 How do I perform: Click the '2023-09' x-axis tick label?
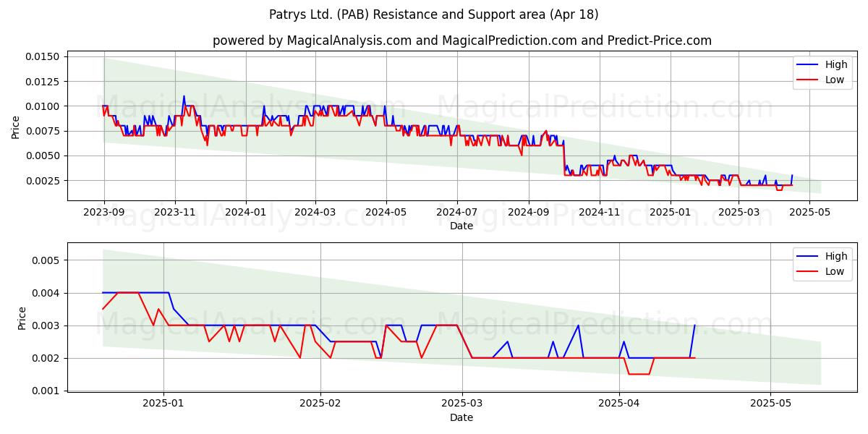click(104, 212)
